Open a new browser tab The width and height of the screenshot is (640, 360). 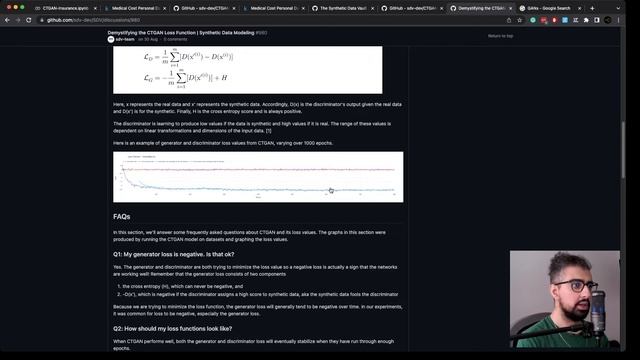[x=592, y=8]
